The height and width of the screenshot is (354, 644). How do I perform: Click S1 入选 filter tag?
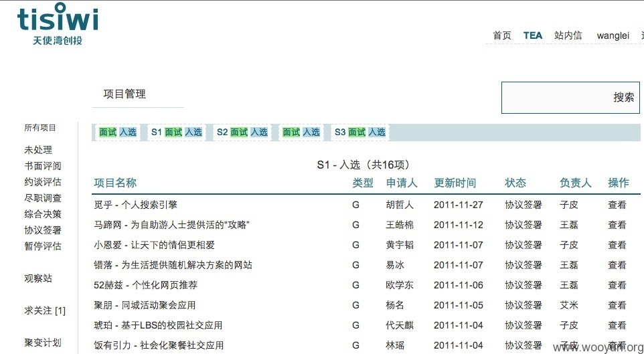click(193, 132)
